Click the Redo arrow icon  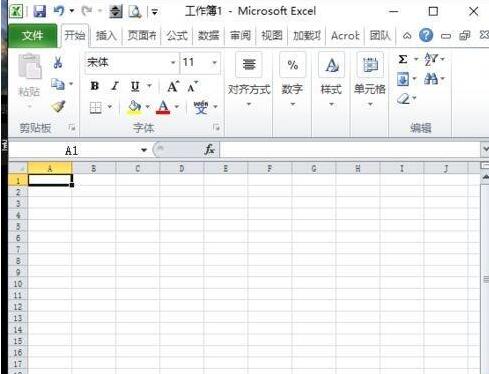(x=87, y=11)
